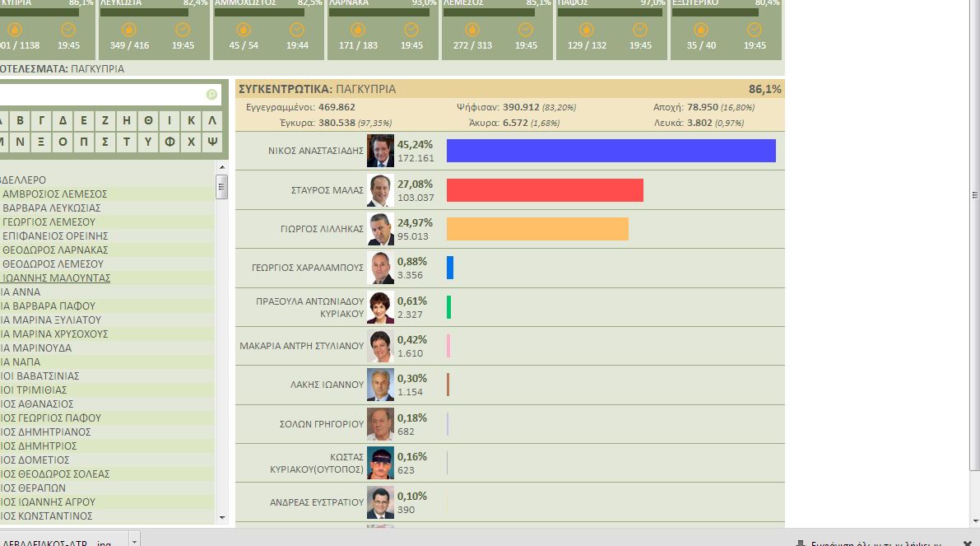
Task: Click the ballot count icon in ΛΕΥΚΩΣΙΑ panel
Action: click(128, 30)
